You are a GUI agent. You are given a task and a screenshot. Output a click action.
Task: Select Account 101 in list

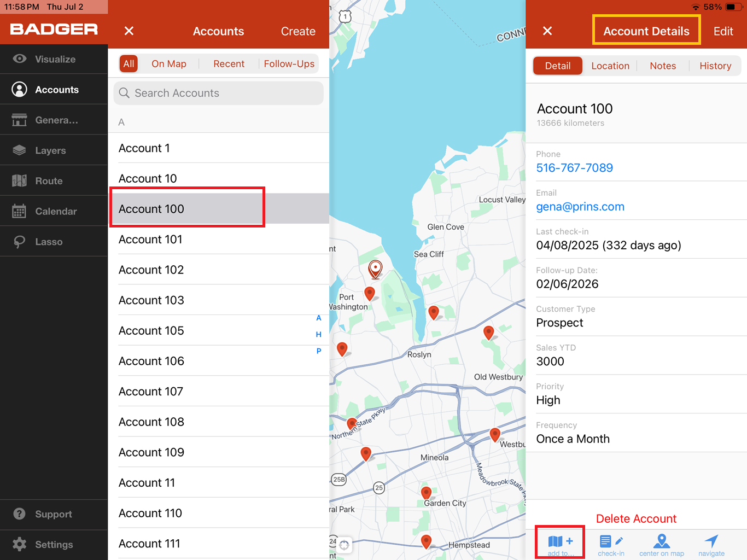(219, 239)
